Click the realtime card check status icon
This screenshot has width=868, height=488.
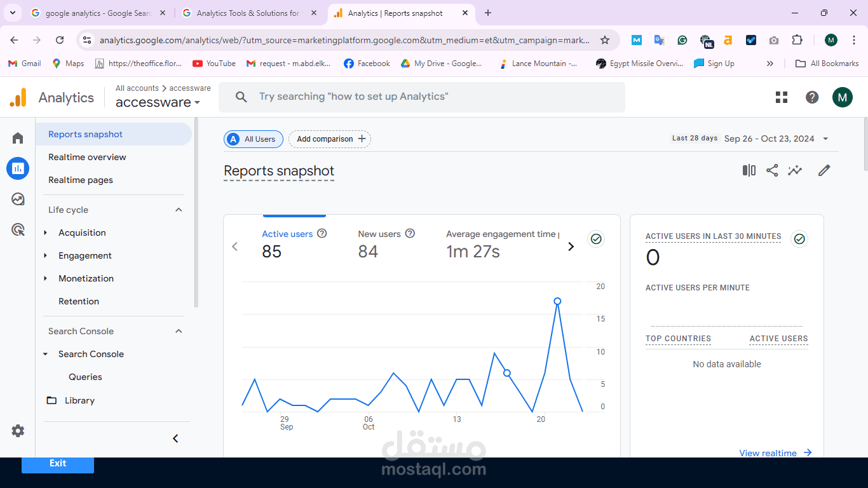pyautogui.click(x=799, y=239)
